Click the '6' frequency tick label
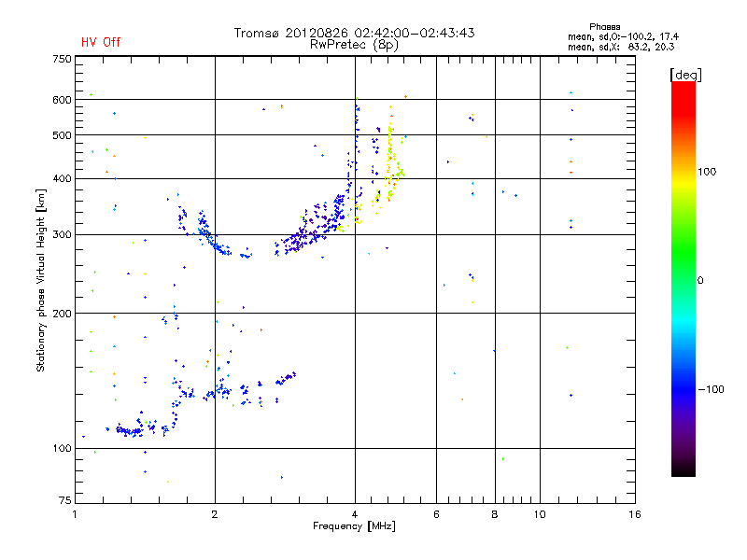Viewport: 747px width, 560px height. (436, 514)
